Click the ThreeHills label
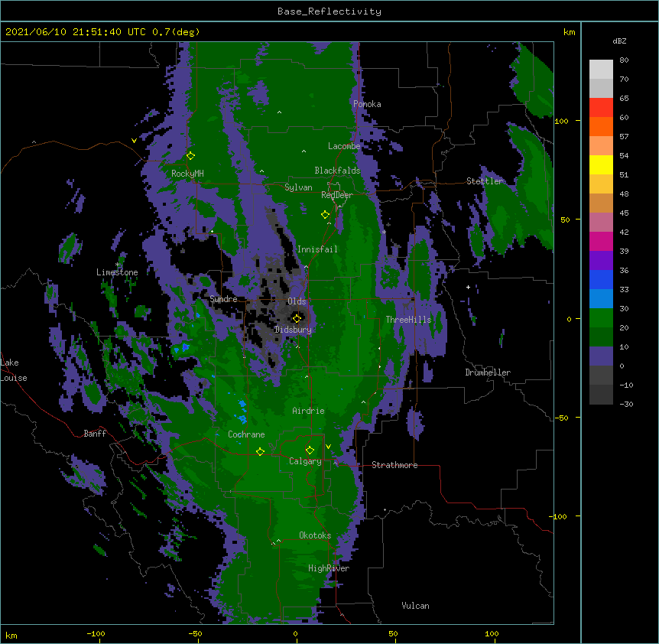The height and width of the screenshot is (644, 659). 408,320
